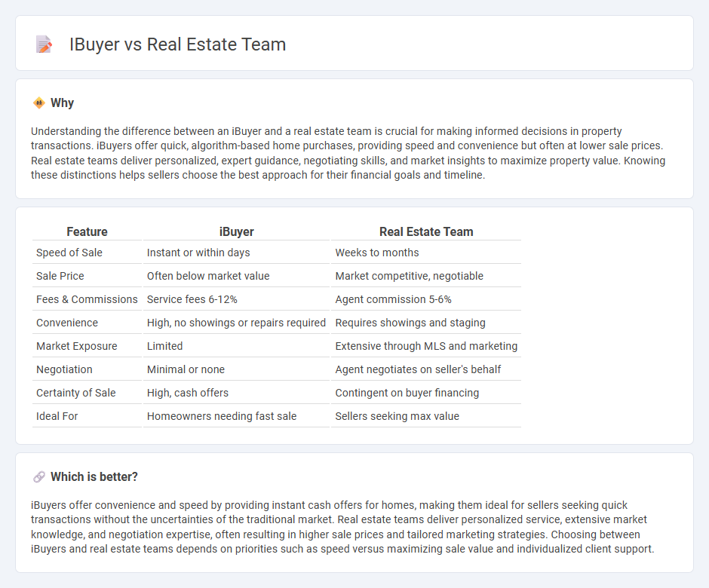Click the cell Market competitive, negotiable
The image size is (709, 588).
click(410, 276)
